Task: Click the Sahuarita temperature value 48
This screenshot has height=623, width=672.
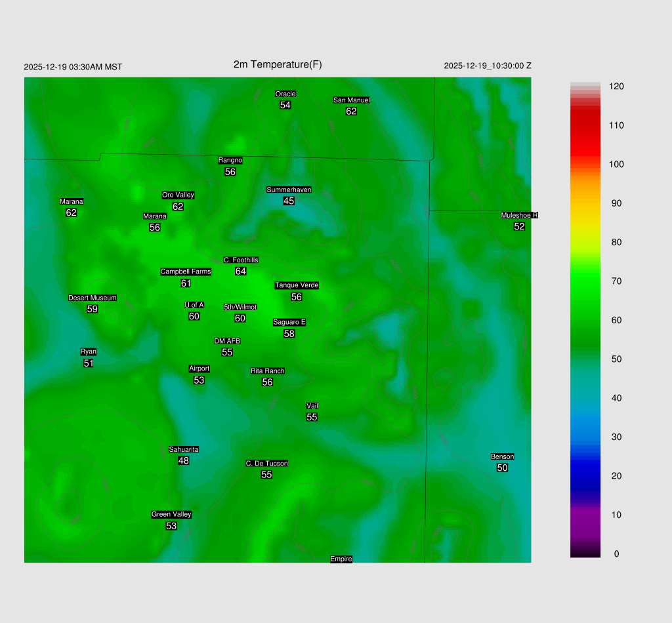Action: [x=184, y=461]
